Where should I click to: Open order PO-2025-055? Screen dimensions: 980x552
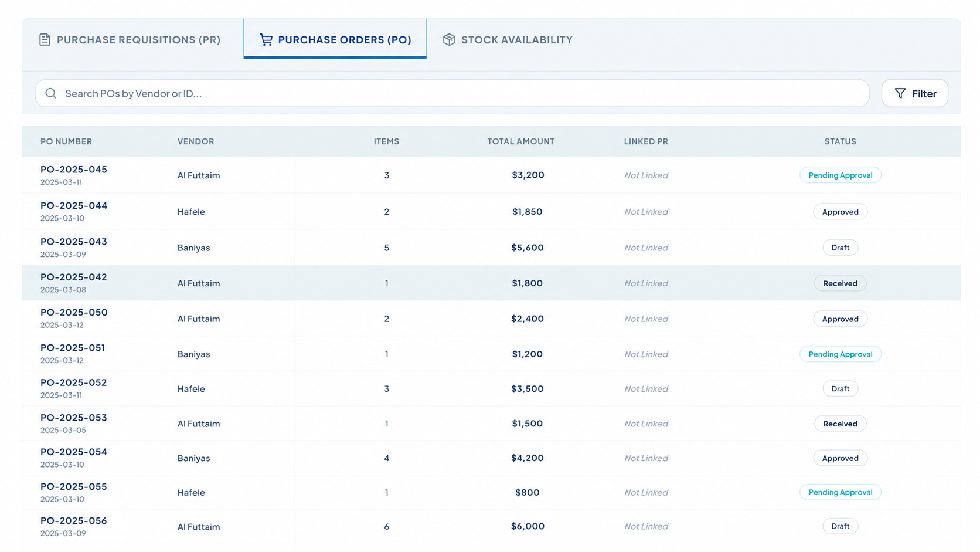[74, 486]
